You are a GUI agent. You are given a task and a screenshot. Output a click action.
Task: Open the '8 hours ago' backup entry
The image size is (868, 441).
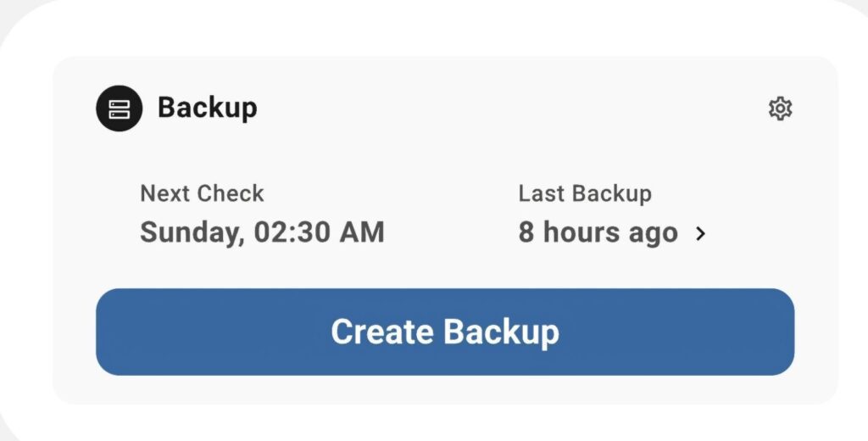tap(598, 232)
